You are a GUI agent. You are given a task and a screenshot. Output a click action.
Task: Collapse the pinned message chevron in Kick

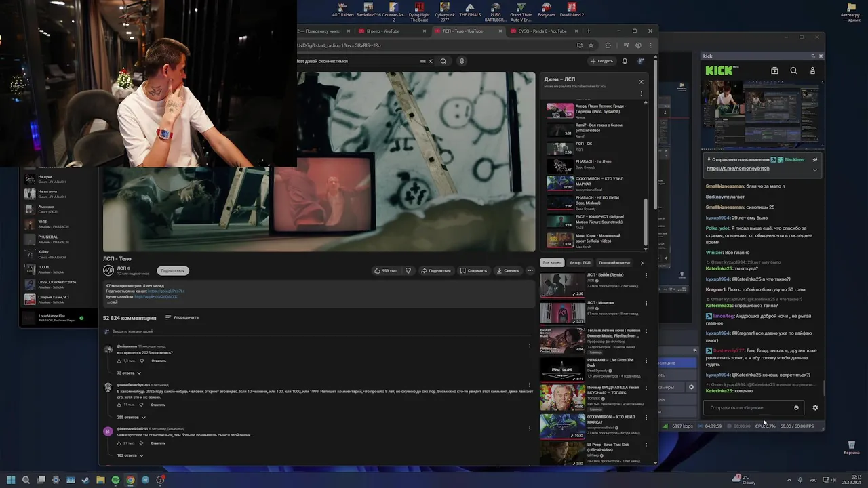point(815,169)
